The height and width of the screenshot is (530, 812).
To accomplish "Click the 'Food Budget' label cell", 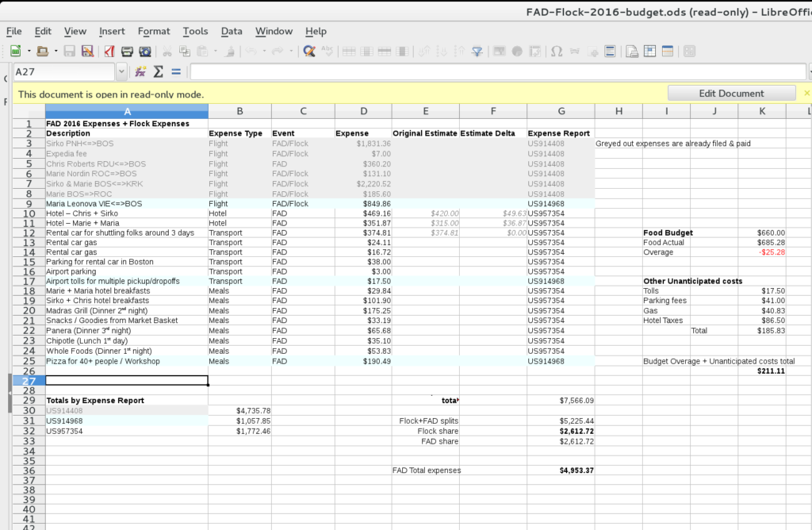I will (668, 233).
